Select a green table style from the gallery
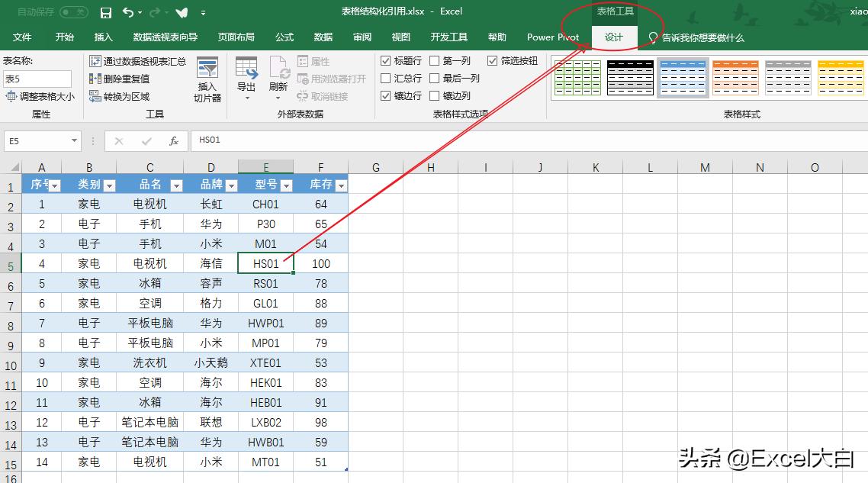The image size is (868, 483). (577, 77)
